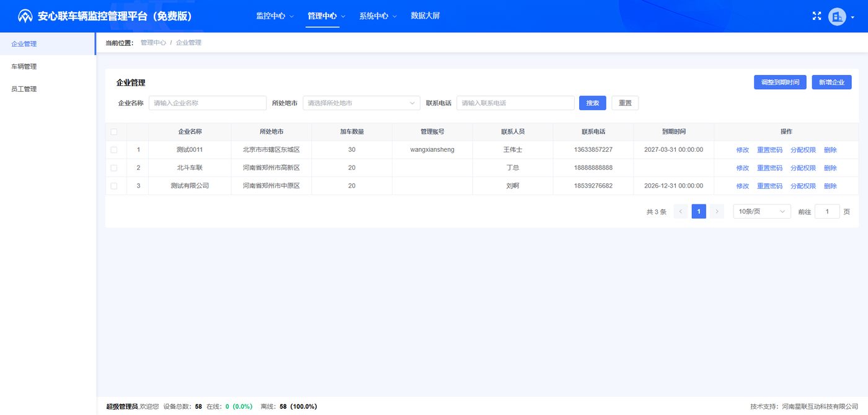
Task: Click 河南省郑州市中原区 cell
Action: pos(272,186)
